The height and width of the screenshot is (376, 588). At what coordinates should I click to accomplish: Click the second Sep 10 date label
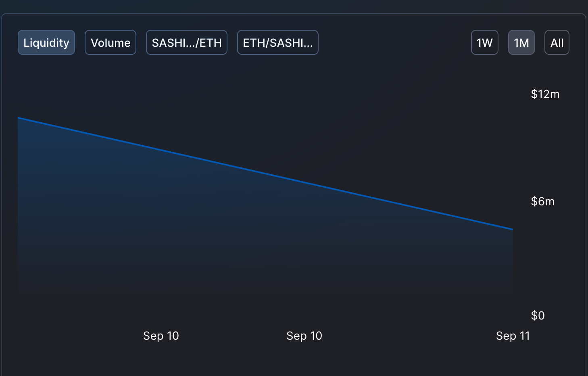[x=304, y=336]
